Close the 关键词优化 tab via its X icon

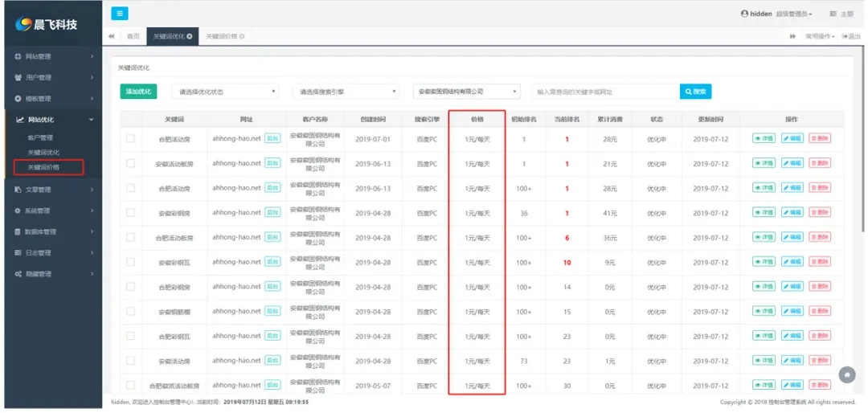pos(190,36)
